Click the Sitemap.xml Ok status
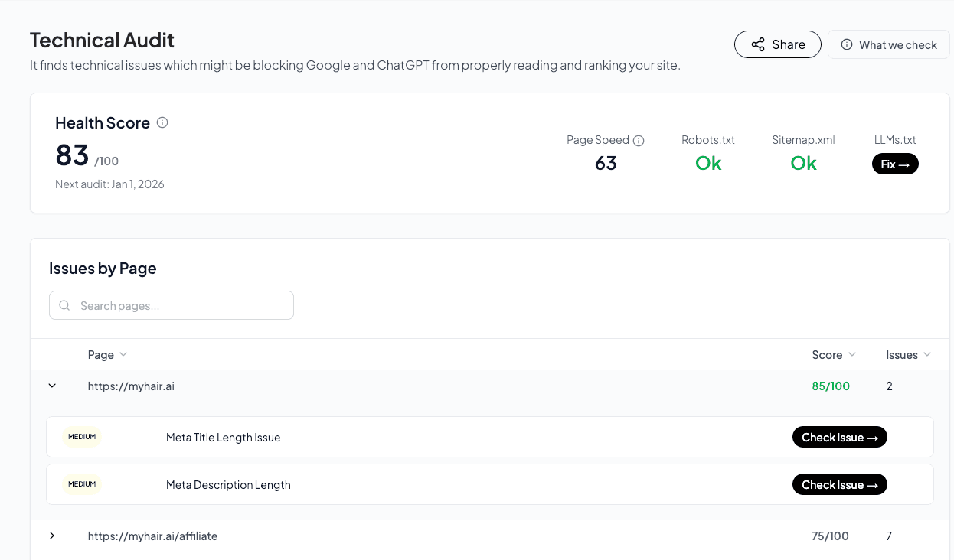Screen dimensions: 954x560 tap(803, 163)
